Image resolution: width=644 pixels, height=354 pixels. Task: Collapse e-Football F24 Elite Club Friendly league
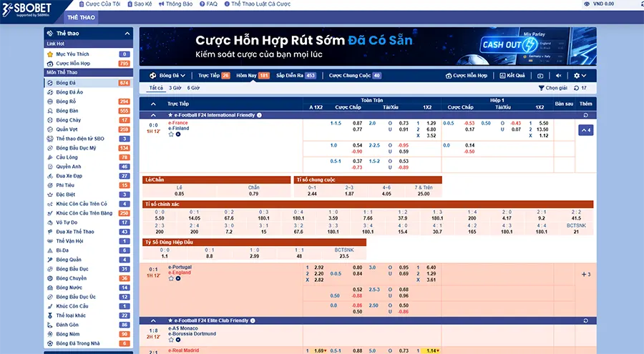click(153, 320)
